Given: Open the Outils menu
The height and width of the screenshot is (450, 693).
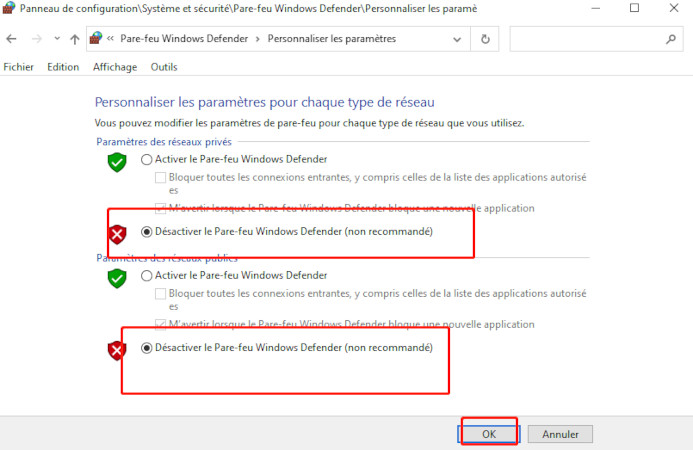Looking at the screenshot, I should 164,67.
